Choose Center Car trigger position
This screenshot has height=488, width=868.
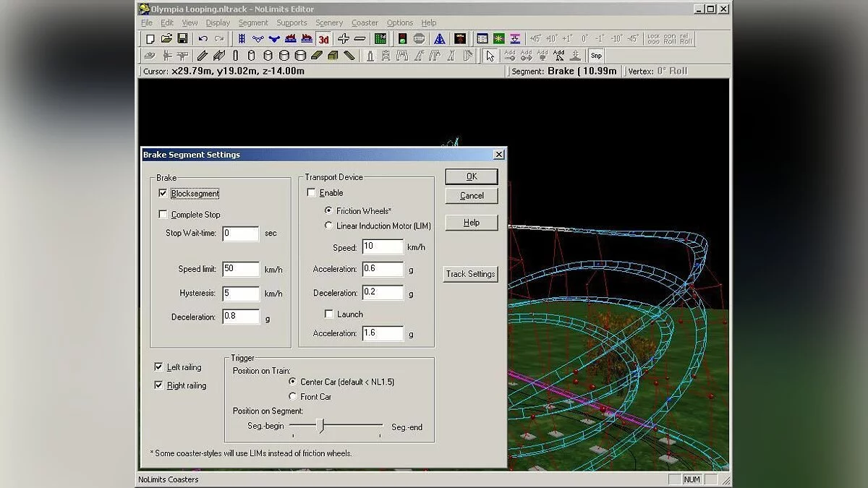pos(293,381)
